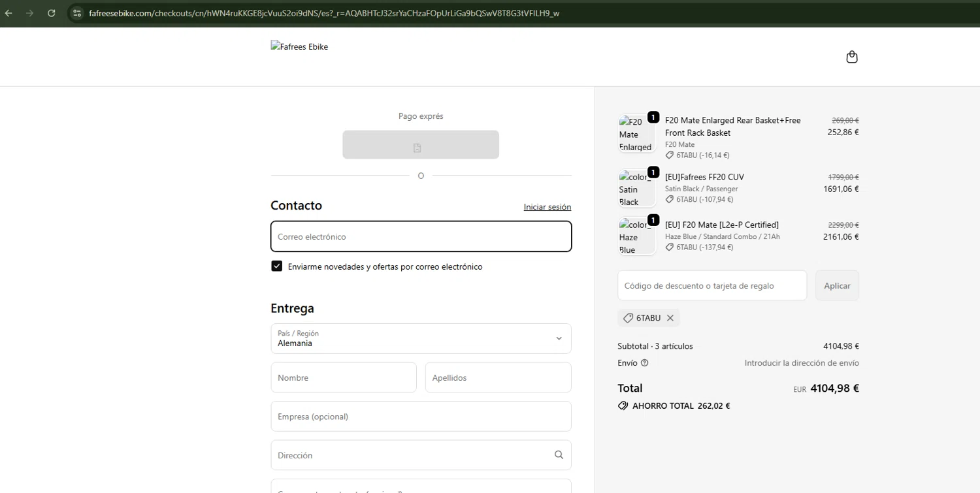This screenshot has height=493, width=980.
Task: Click the AHORRO TOTAL 262,02 € text
Action: (681, 406)
